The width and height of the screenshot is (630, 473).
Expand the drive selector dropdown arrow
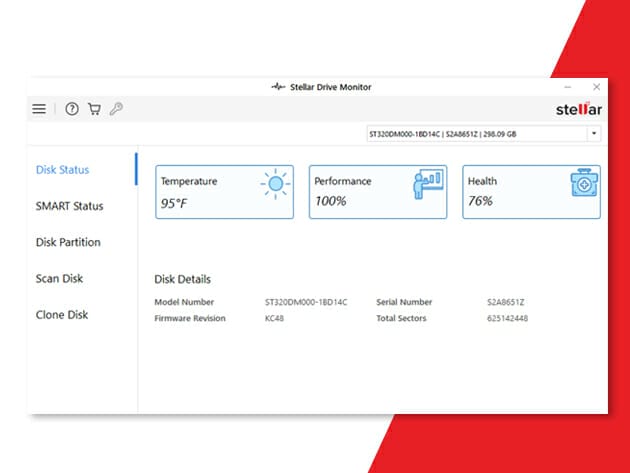(x=594, y=133)
